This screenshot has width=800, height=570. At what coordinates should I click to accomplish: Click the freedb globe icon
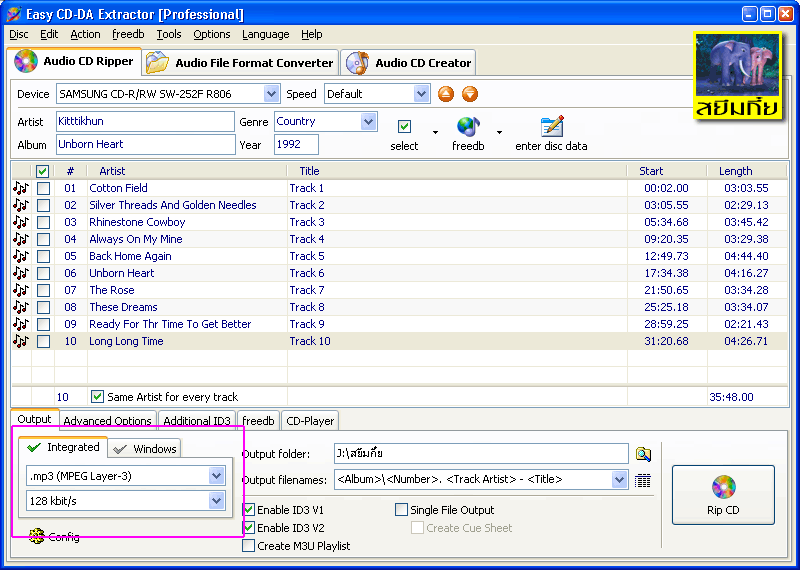tap(468, 127)
